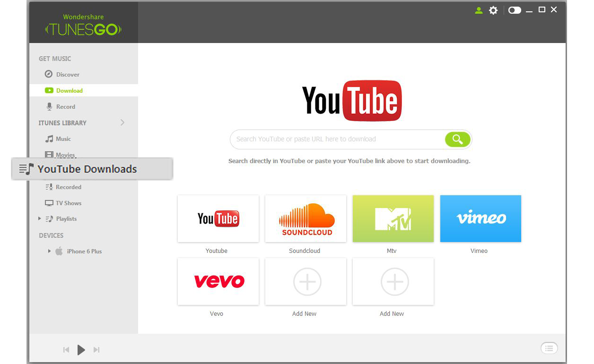Expand the iTunes Library chevron arrow
The width and height of the screenshot is (594, 364).
(122, 123)
